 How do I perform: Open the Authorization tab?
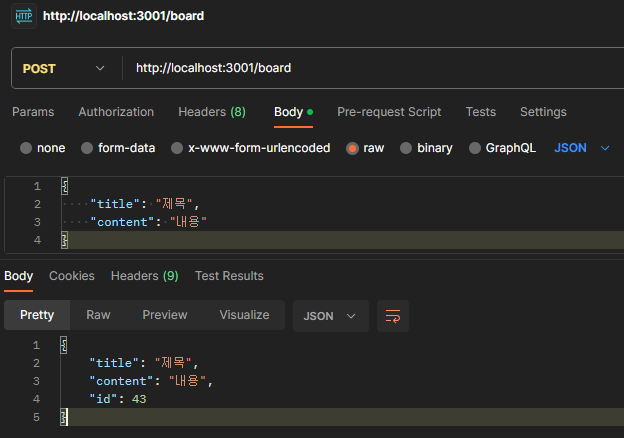tap(116, 112)
